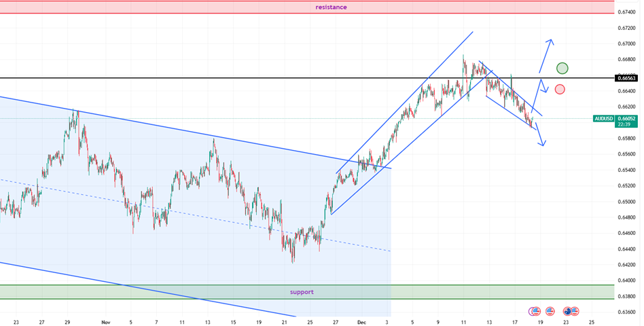Image resolution: width=644 pixels, height=326 pixels.
Task: Click the 0.66563 black price label
Action: click(627, 78)
